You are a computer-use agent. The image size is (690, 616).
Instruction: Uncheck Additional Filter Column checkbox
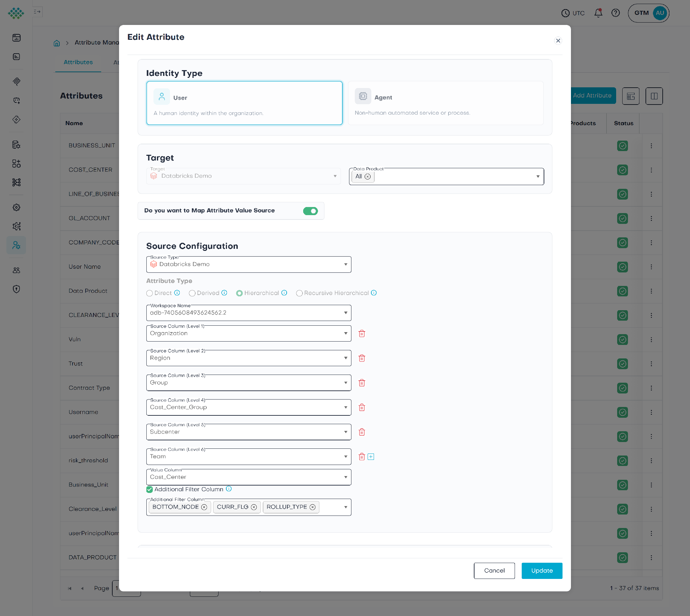[149, 490]
